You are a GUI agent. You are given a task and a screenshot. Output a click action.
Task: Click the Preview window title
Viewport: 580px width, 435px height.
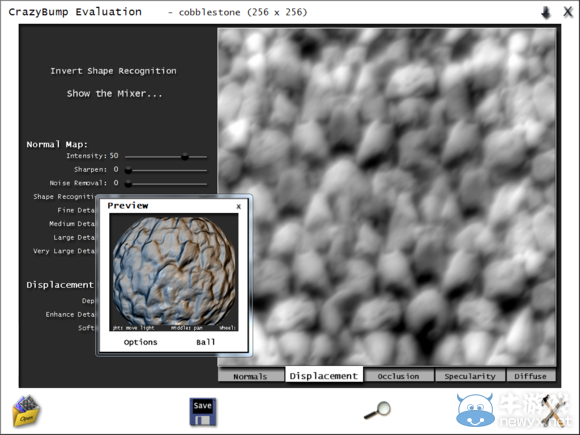(128, 206)
